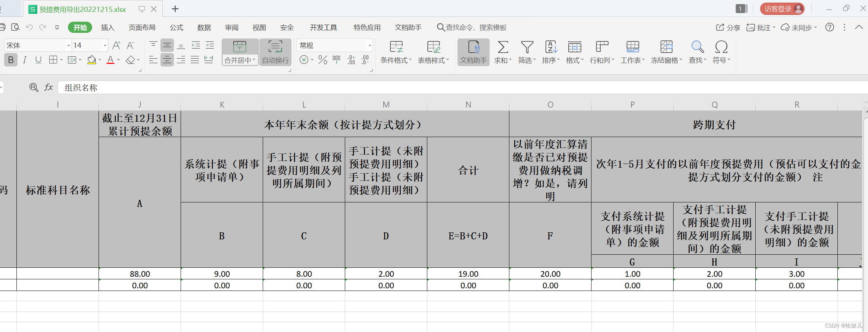Open the help question mark icon

point(830,27)
